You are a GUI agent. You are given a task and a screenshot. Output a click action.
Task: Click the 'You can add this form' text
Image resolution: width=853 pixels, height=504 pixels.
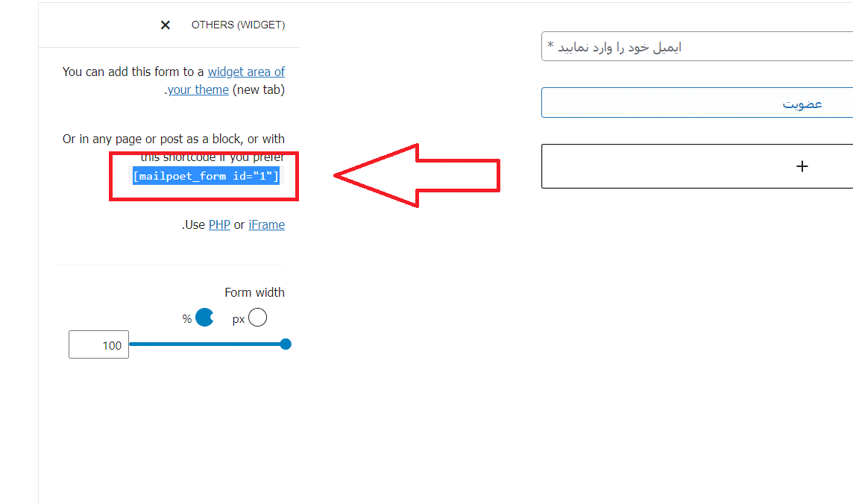133,72
